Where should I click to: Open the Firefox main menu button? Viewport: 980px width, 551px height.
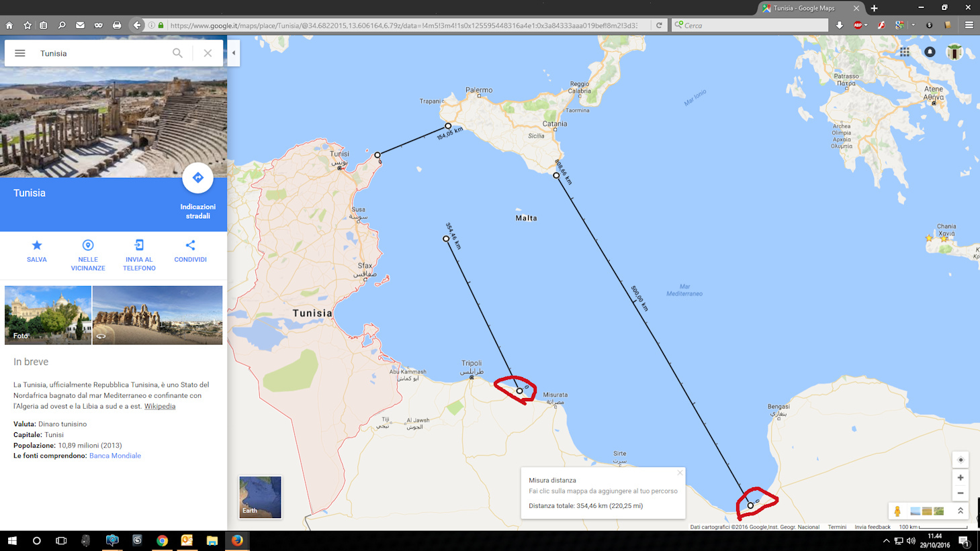pyautogui.click(x=969, y=26)
